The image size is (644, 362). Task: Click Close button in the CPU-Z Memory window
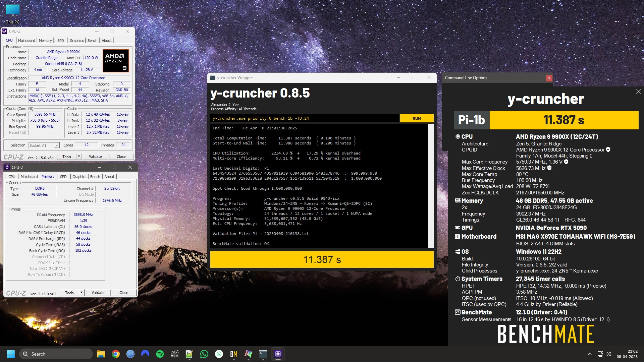click(124, 293)
